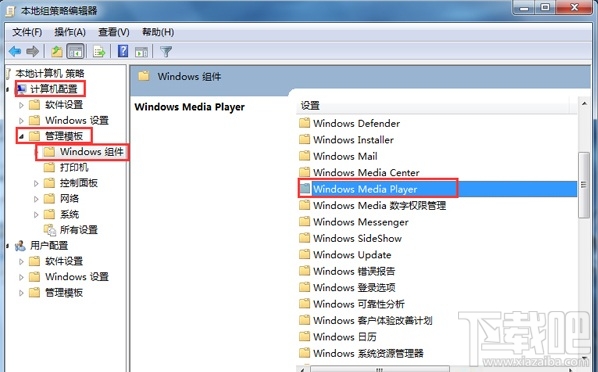Expand 管理模板 under 用户配置
Screen dimensions: 598x372
(x=21, y=293)
